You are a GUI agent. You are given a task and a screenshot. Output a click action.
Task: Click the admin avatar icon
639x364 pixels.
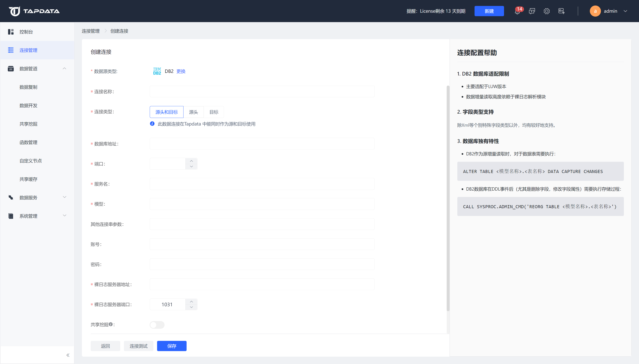(595, 11)
